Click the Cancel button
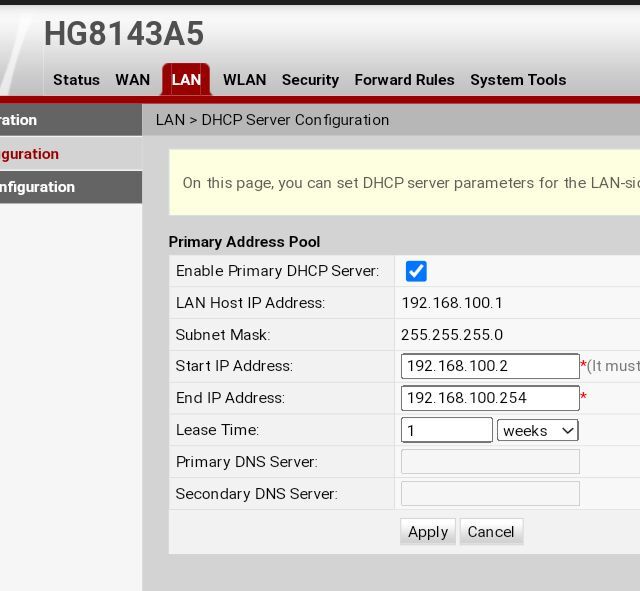 coord(491,532)
